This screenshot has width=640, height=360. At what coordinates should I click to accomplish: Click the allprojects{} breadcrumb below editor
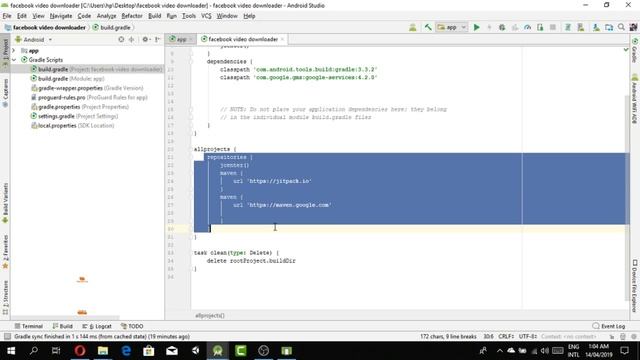coord(209,316)
